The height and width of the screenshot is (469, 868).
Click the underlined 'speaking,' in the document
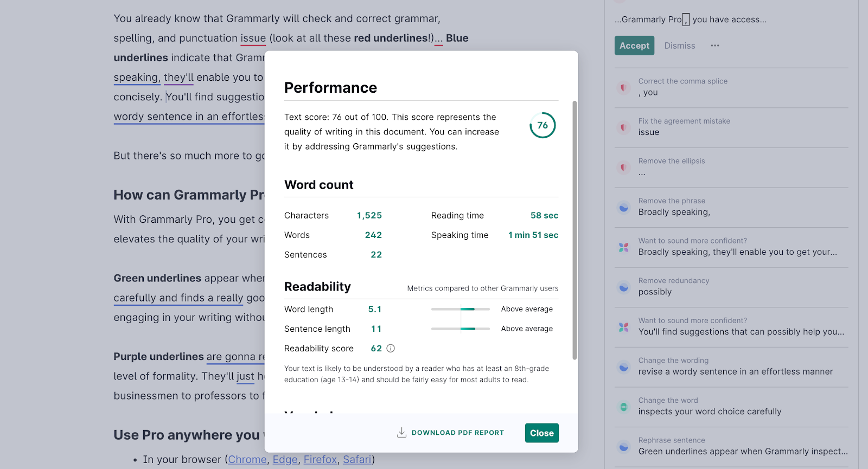tap(137, 78)
